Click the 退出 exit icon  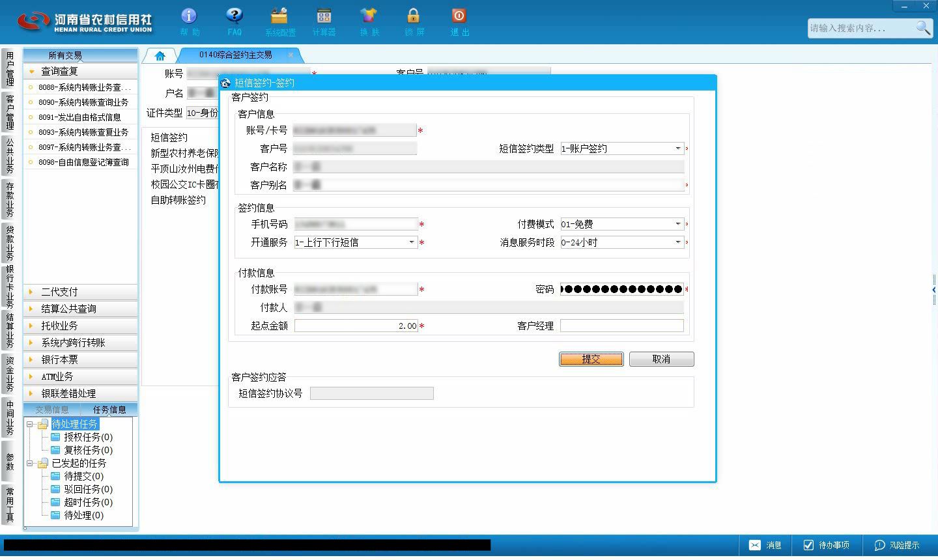(459, 21)
